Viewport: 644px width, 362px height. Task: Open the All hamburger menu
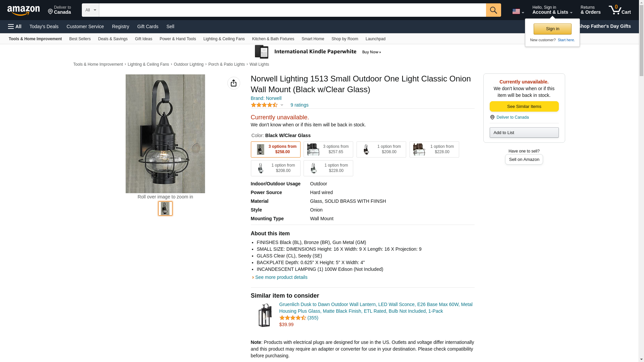[15, 26]
